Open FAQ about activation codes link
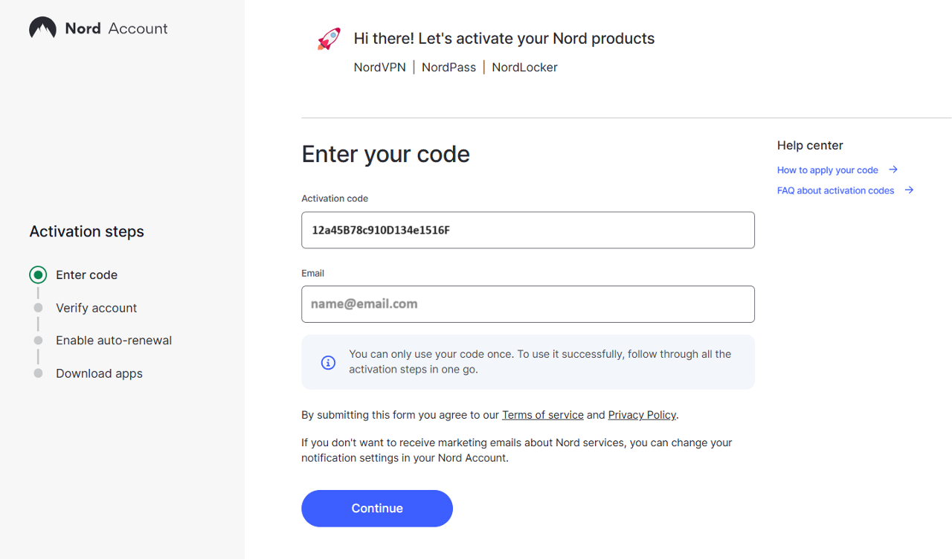 tap(835, 191)
